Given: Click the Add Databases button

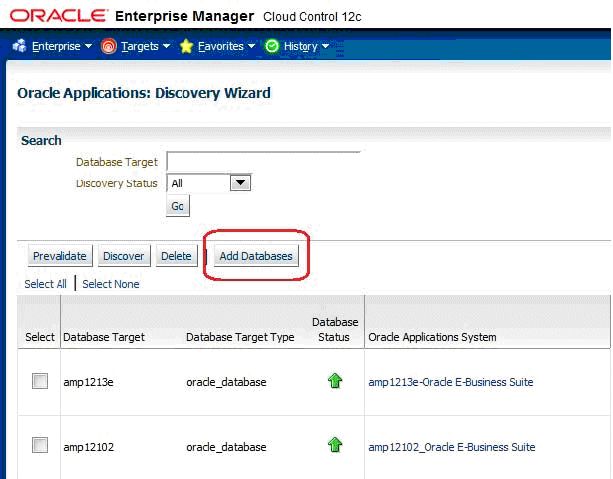Looking at the screenshot, I should pos(256,256).
